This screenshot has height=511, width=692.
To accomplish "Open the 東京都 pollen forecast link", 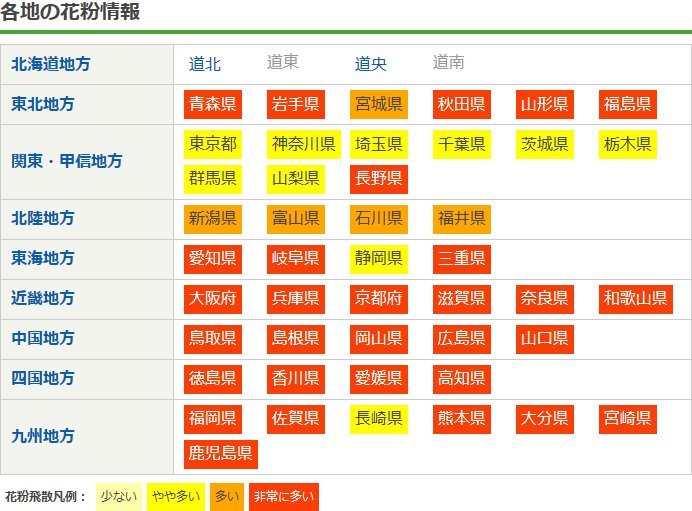I will pos(213,144).
